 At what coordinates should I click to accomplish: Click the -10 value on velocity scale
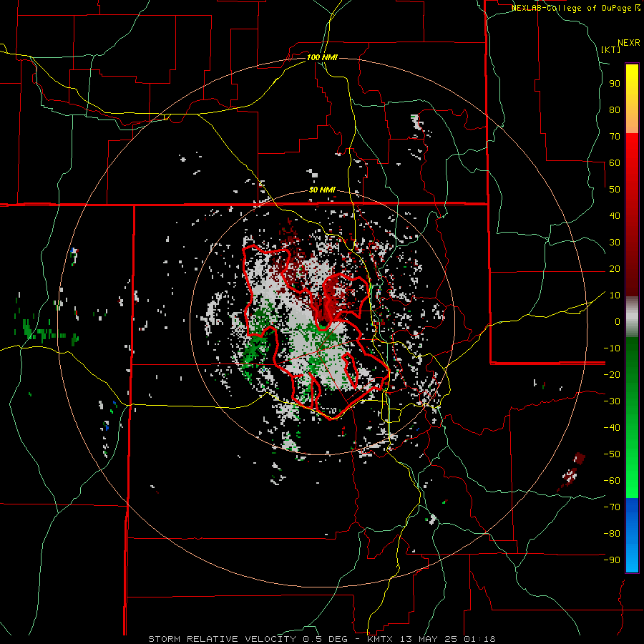[x=612, y=348]
